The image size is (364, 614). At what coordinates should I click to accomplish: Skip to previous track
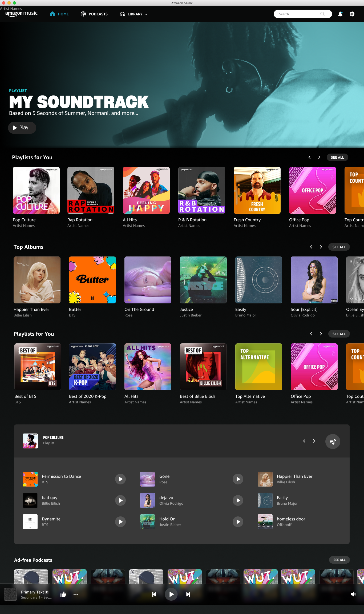tap(154, 594)
